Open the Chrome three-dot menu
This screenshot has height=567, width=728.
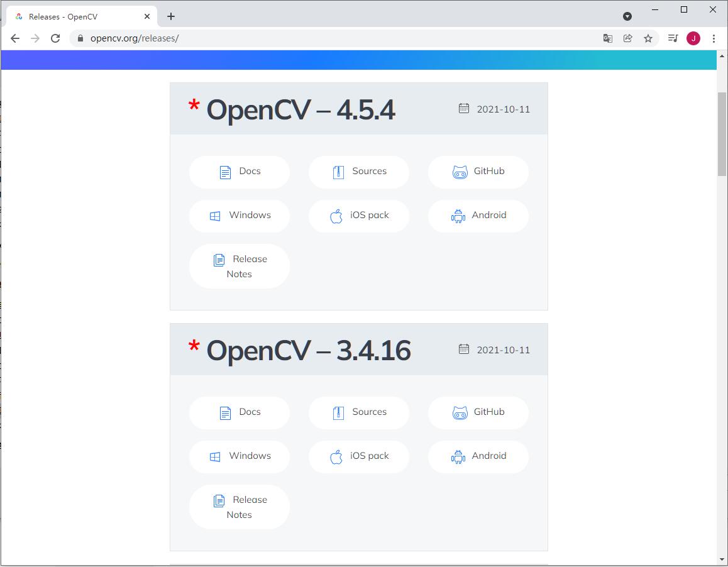tap(714, 38)
